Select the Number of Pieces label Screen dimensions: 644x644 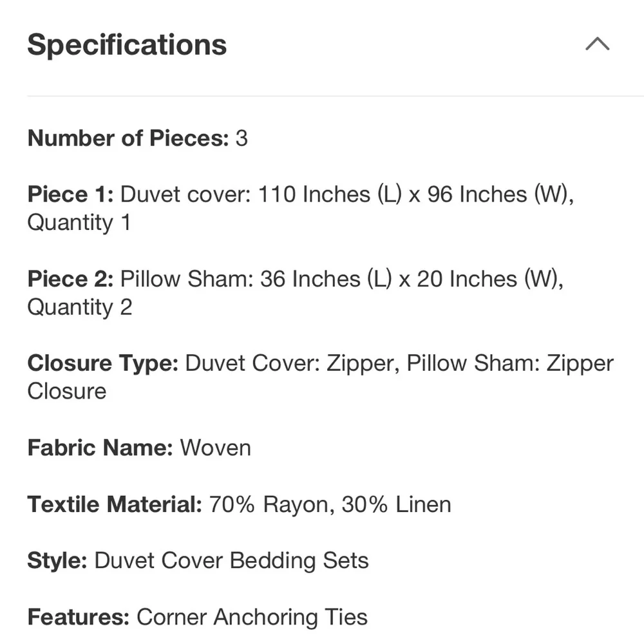click(x=128, y=138)
